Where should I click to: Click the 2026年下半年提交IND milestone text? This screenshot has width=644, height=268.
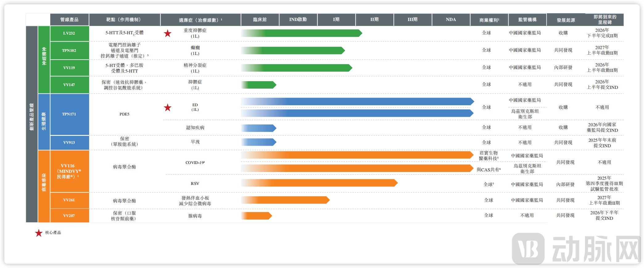(x=604, y=215)
